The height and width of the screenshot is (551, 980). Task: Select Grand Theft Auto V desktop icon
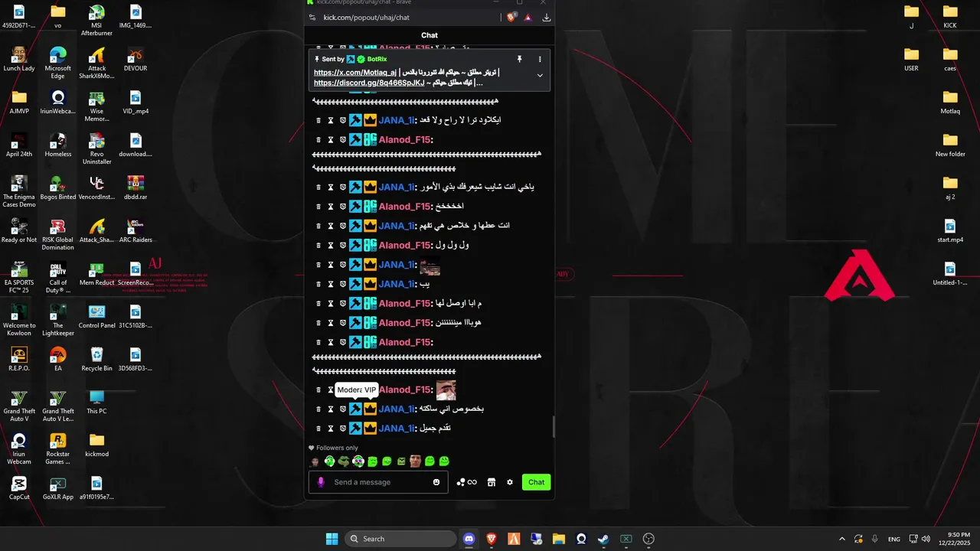[19, 406]
